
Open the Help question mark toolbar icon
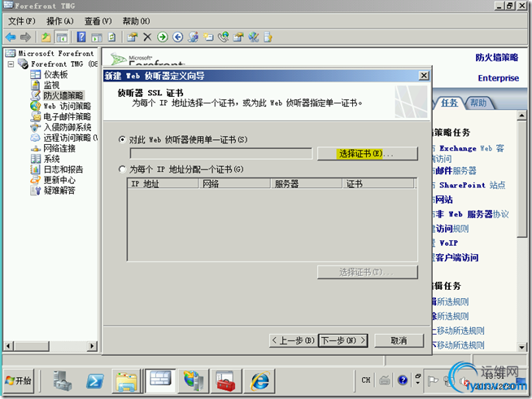tap(81, 37)
